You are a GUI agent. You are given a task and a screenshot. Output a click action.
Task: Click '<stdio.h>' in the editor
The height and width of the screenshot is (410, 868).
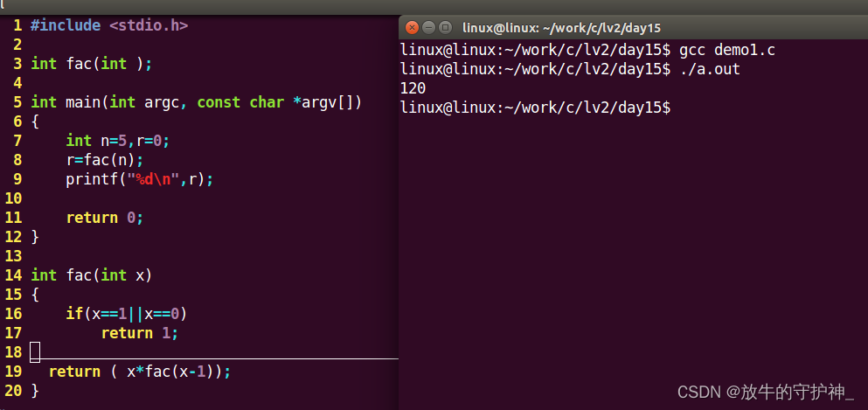[149, 25]
